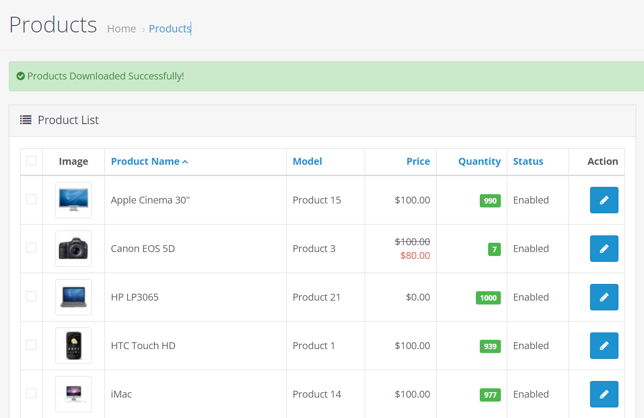The image size is (644, 418).
Task: Click the quantity badge 990
Action: 490,201
